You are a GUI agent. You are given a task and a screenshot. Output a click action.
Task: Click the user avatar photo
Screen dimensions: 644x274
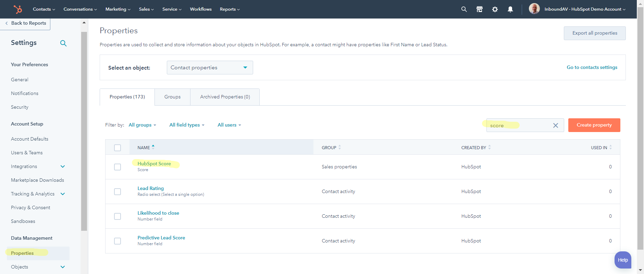(x=534, y=9)
